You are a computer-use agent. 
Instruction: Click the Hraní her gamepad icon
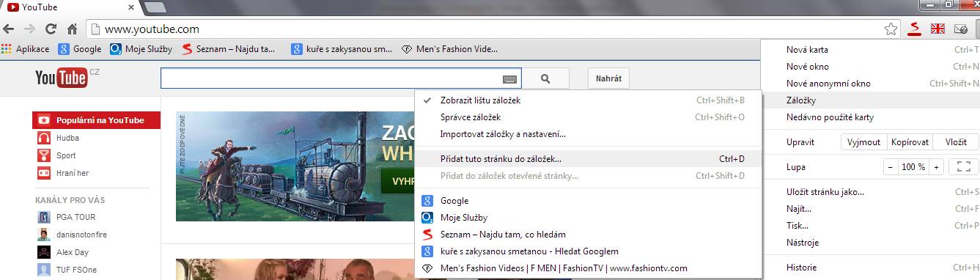(x=43, y=173)
